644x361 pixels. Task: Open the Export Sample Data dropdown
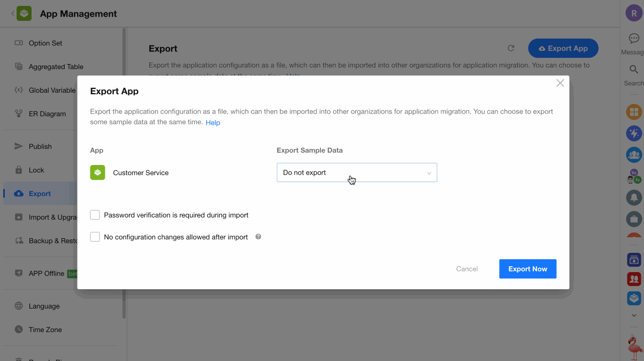point(357,172)
